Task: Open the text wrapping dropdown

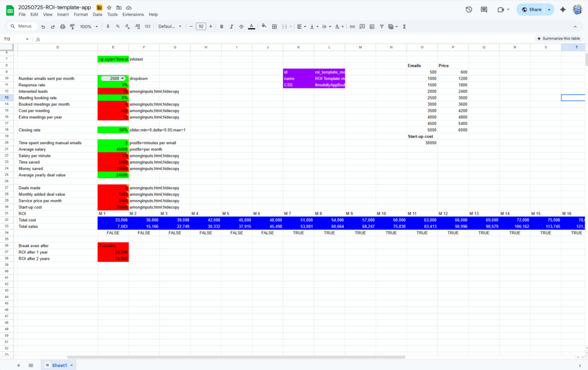Action: 327,26
